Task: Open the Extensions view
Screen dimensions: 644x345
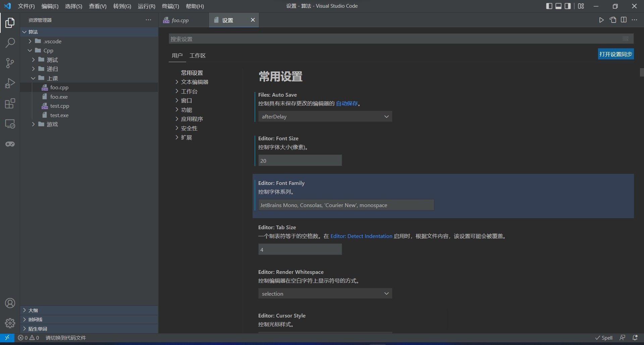Action: pos(10,103)
